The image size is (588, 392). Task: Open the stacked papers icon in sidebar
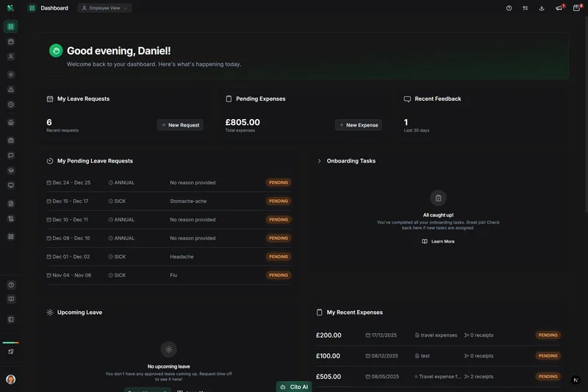point(11,218)
